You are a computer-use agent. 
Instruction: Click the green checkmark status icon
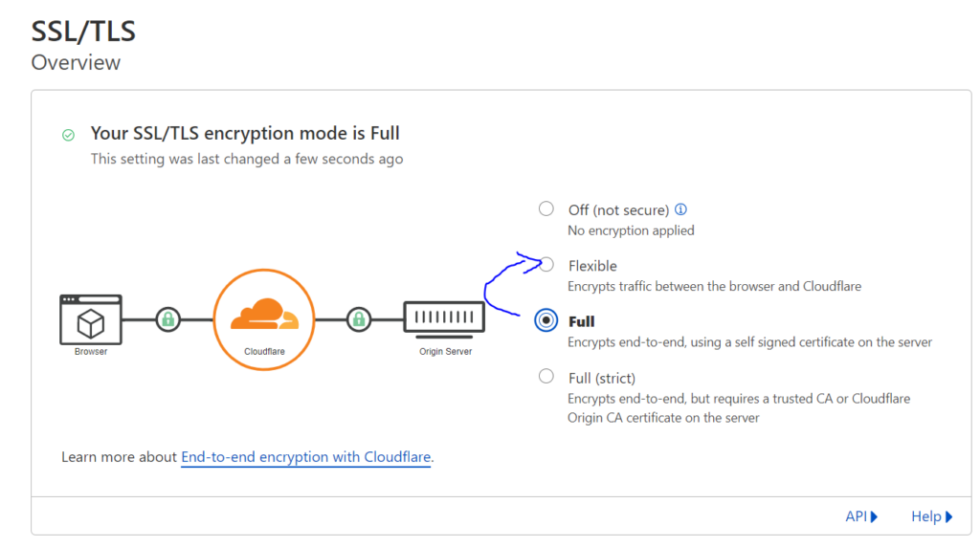click(x=69, y=135)
